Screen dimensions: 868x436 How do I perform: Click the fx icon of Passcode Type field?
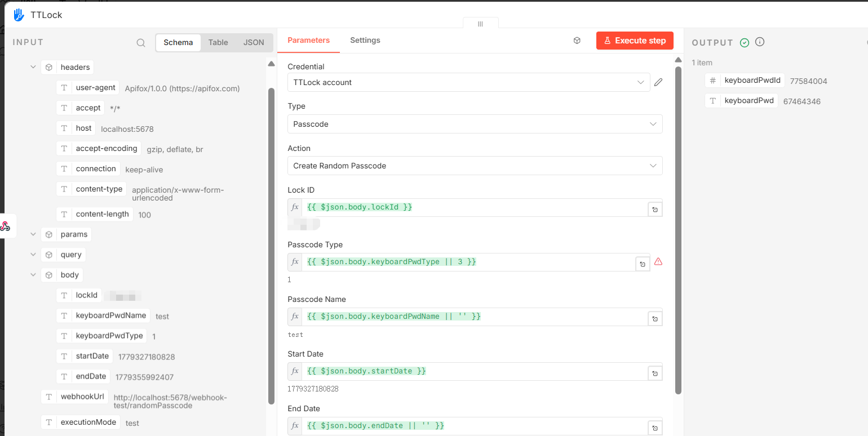pyautogui.click(x=295, y=262)
